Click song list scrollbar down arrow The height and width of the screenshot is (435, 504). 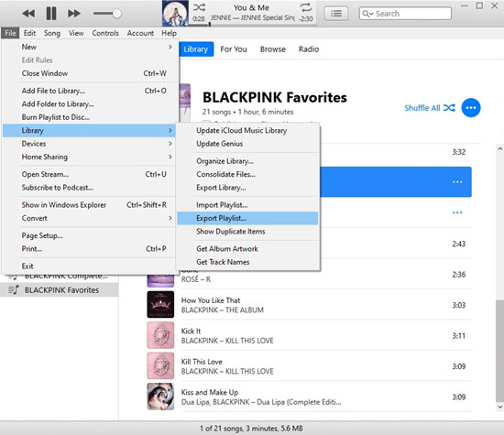pos(499,407)
